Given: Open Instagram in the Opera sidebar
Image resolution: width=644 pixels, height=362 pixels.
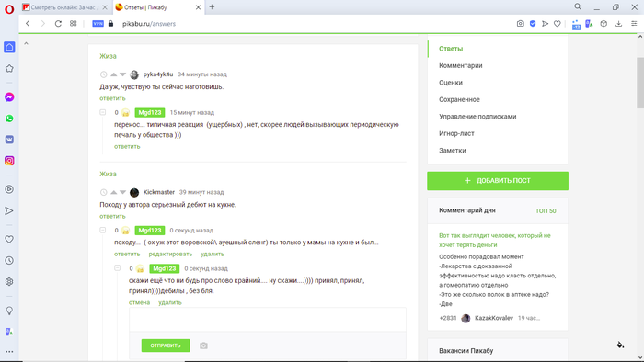Looking at the screenshot, I should (x=9, y=161).
